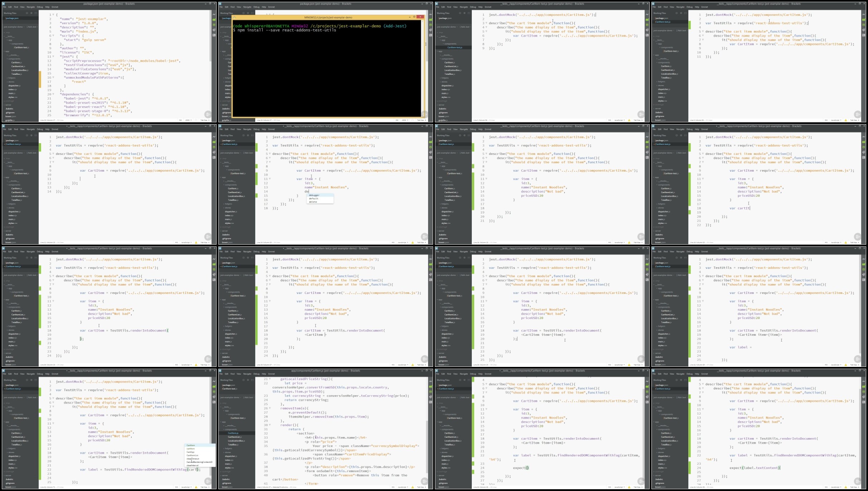The image size is (868, 491).
Task: Click MINGW32 terminal title bar icon
Action: (234, 17)
